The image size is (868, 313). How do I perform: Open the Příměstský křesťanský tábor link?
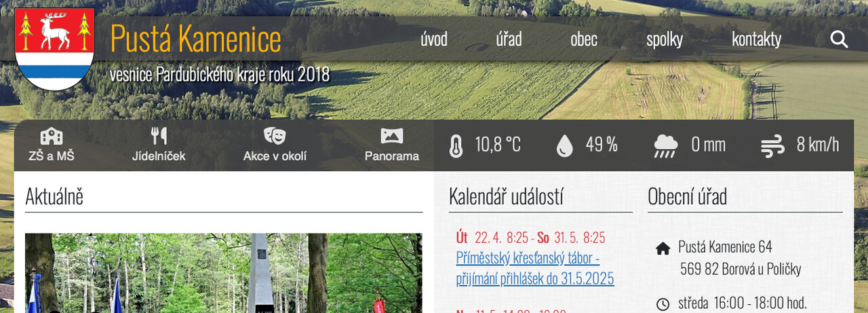coord(535,268)
